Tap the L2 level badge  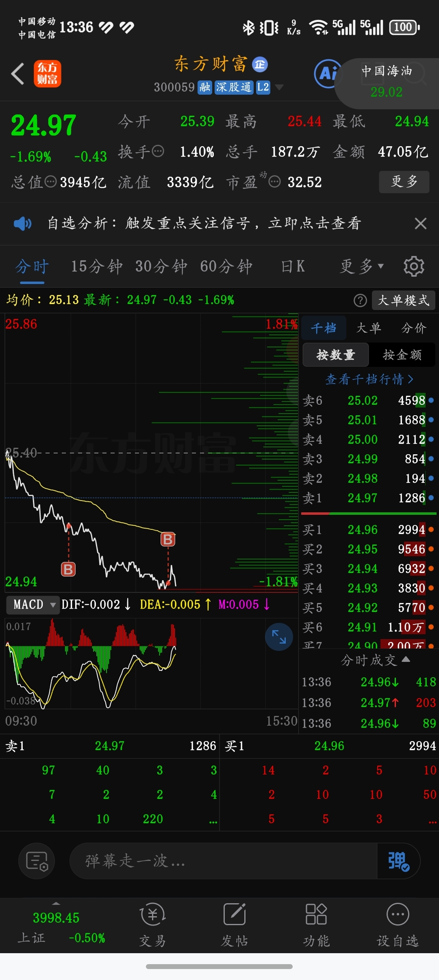coord(263,87)
